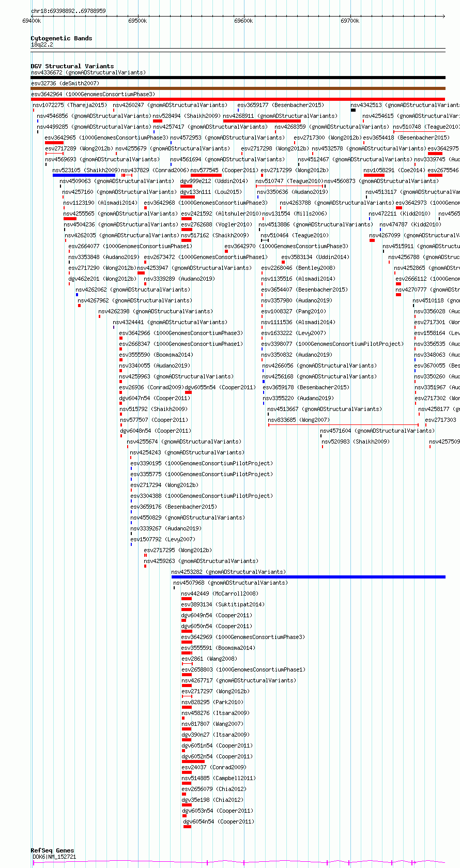Select esv3555590 (Boomsma2014) label
460x868 pixels.
[156, 355]
